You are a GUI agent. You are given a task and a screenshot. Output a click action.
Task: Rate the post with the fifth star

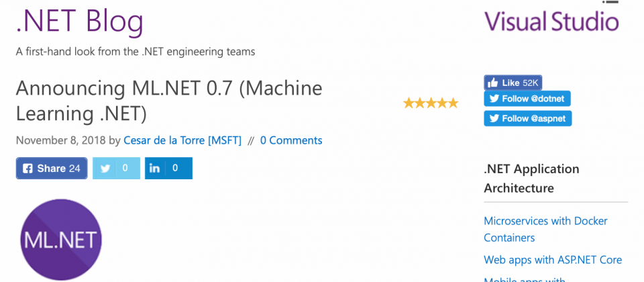(x=453, y=103)
